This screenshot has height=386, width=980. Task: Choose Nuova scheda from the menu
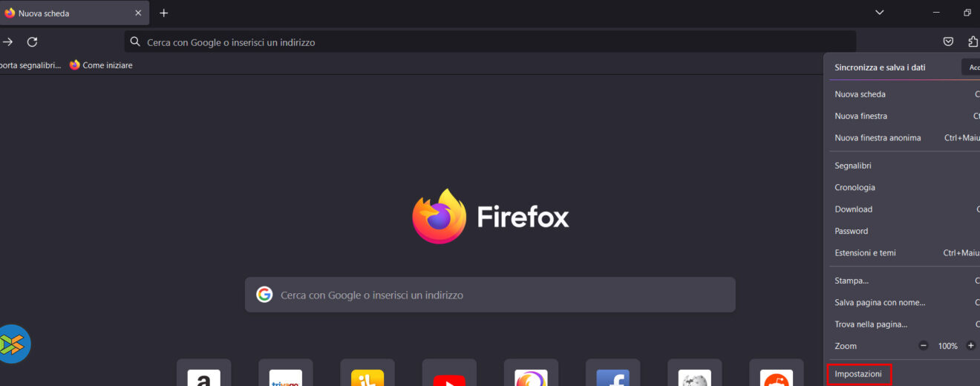[x=902, y=94]
